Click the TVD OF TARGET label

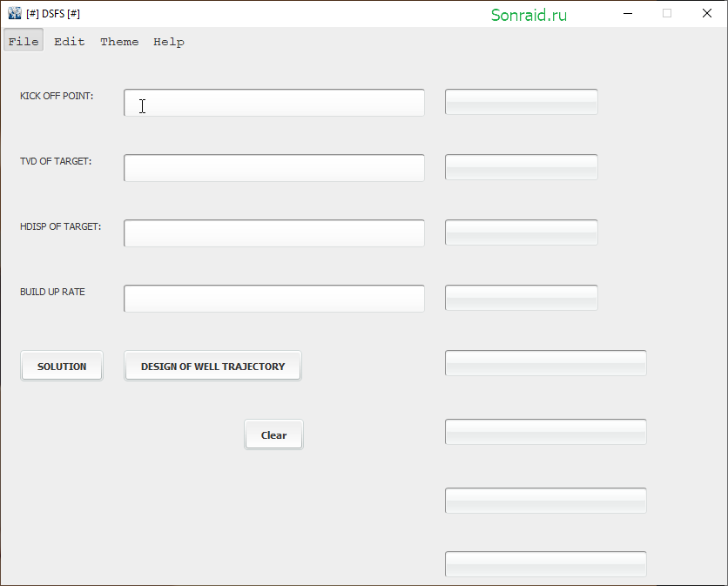coord(56,161)
